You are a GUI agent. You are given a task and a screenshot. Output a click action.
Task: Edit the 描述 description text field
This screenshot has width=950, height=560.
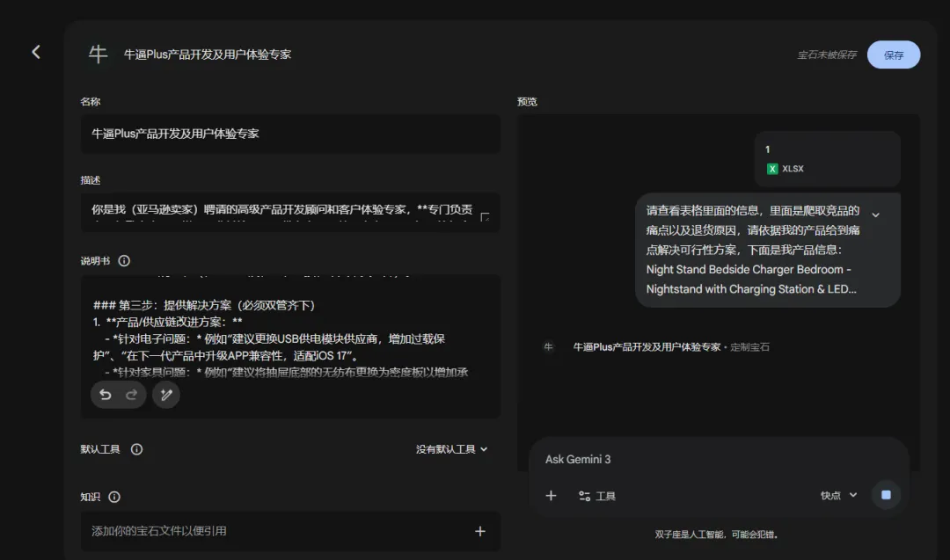(x=290, y=212)
